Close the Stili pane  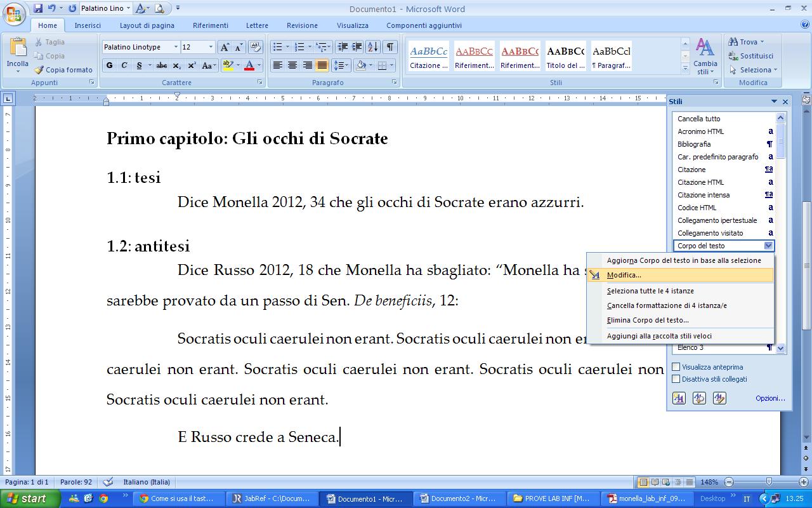click(785, 102)
